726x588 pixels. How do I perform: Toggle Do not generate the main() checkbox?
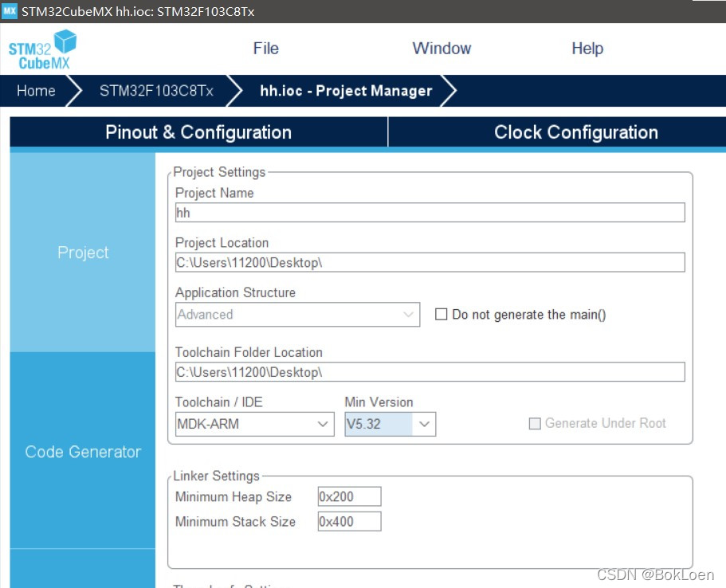(441, 315)
